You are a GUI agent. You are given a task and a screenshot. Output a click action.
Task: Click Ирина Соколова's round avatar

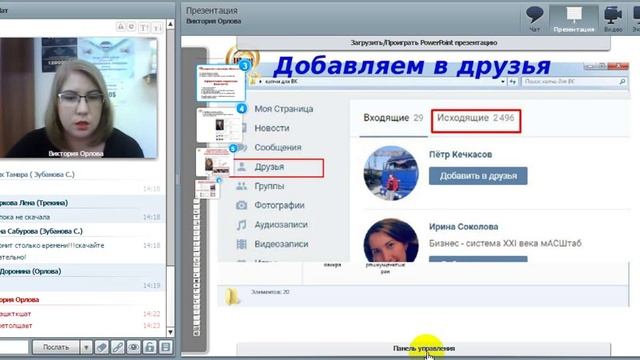(x=391, y=241)
